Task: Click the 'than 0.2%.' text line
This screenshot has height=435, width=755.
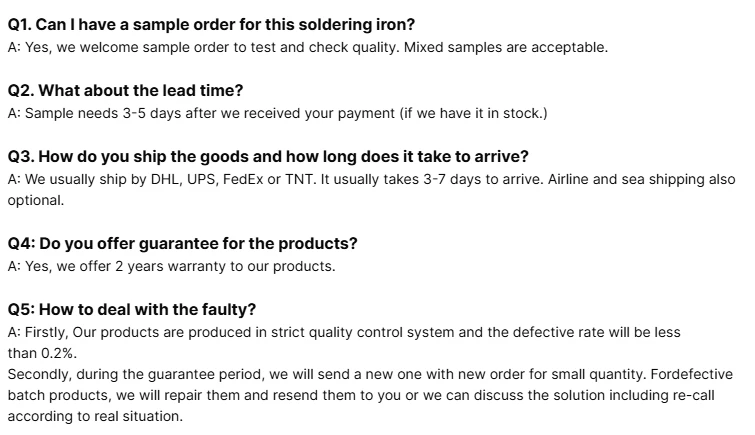Action: (42, 353)
